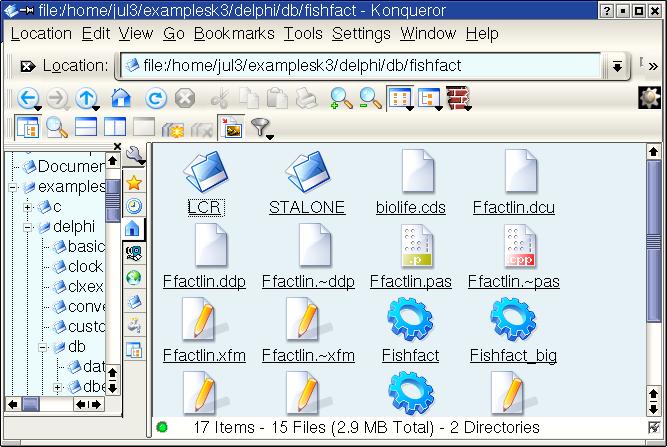Open the Location menu

(x=41, y=34)
